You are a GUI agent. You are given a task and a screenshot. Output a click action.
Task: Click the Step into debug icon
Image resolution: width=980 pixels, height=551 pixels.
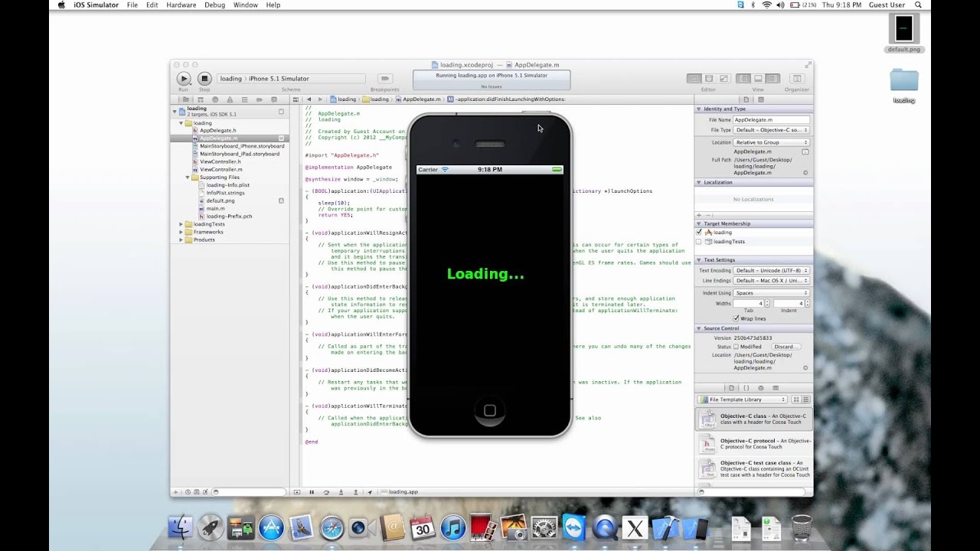(341, 492)
